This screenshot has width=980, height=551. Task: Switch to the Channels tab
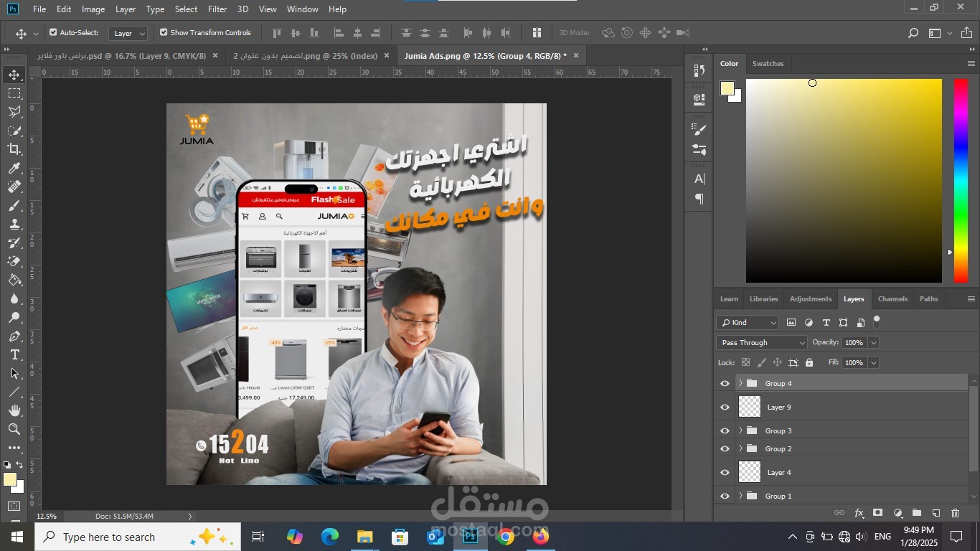pos(892,299)
